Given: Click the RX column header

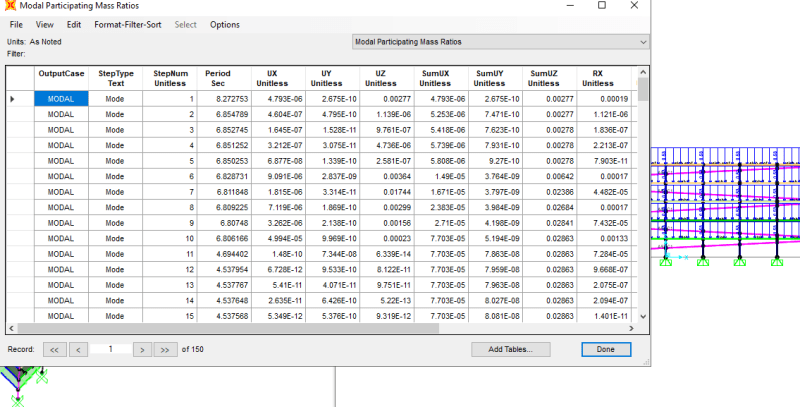Looking at the screenshot, I should 604,79.
